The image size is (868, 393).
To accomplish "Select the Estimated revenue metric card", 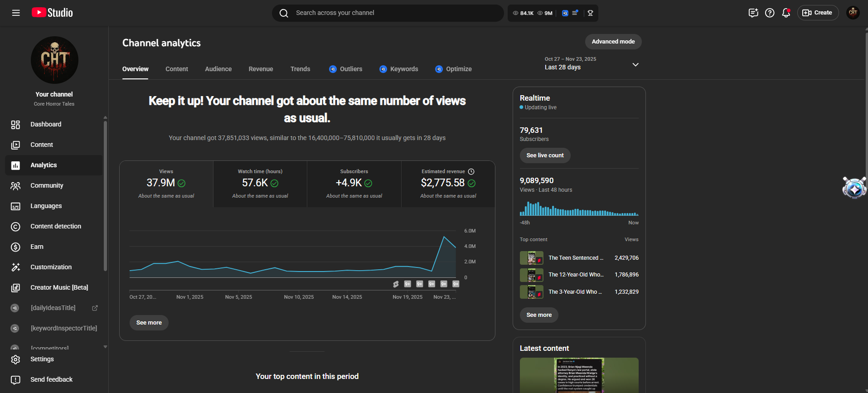I will 448,184.
